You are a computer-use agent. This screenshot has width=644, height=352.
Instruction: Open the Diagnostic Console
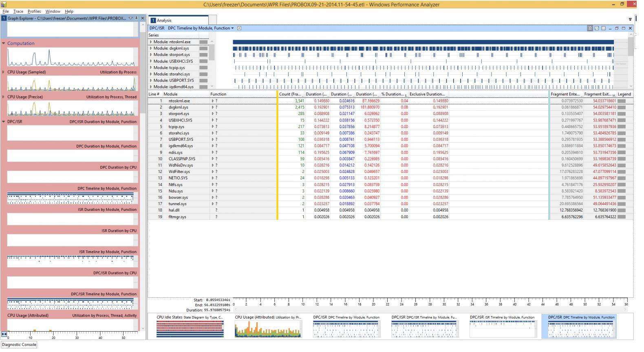19,345
